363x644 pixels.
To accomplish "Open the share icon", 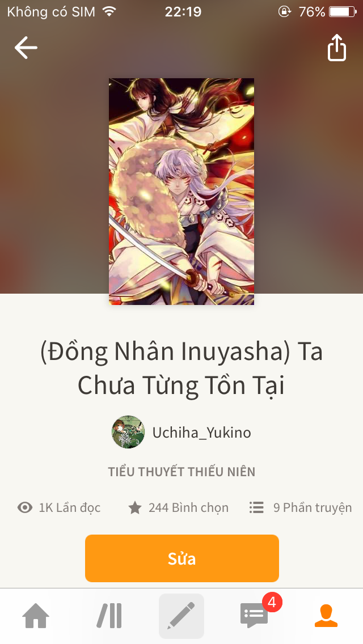I will 336,48.
